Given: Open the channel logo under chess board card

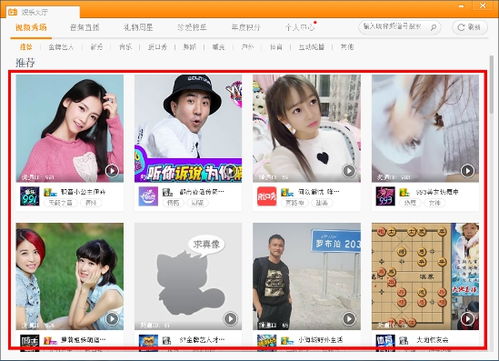Looking at the screenshot, I should click(x=385, y=342).
